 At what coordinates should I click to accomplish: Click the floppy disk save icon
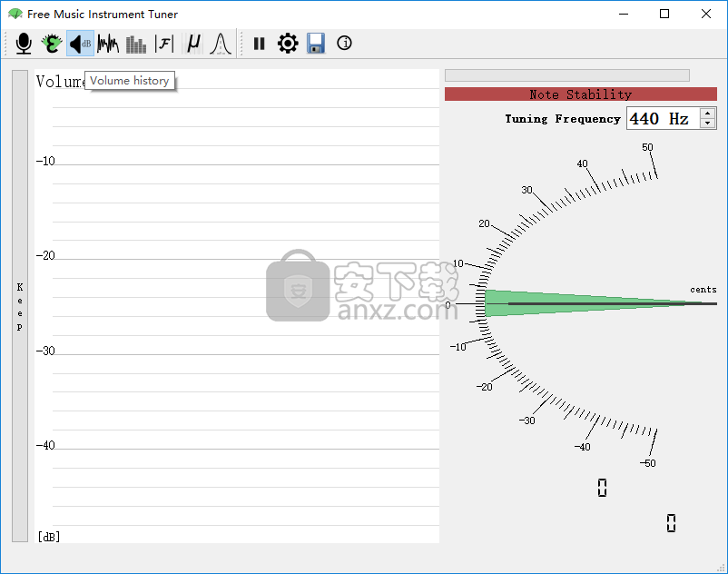coord(316,44)
